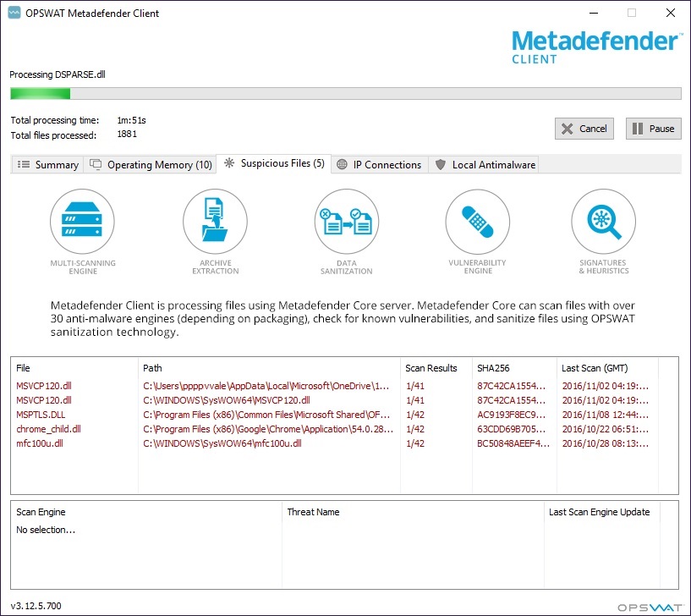691x616 pixels.
Task: Cancel the running scan
Action: 584,129
